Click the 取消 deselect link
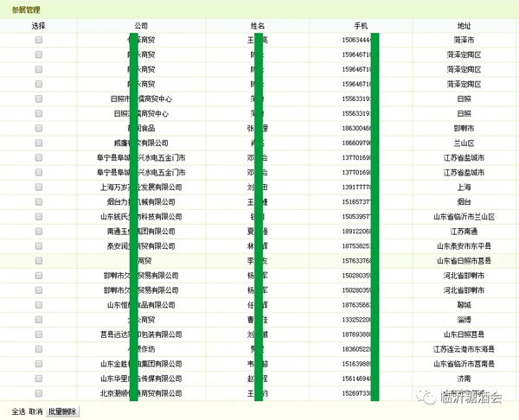The image size is (519, 420). coord(35,411)
